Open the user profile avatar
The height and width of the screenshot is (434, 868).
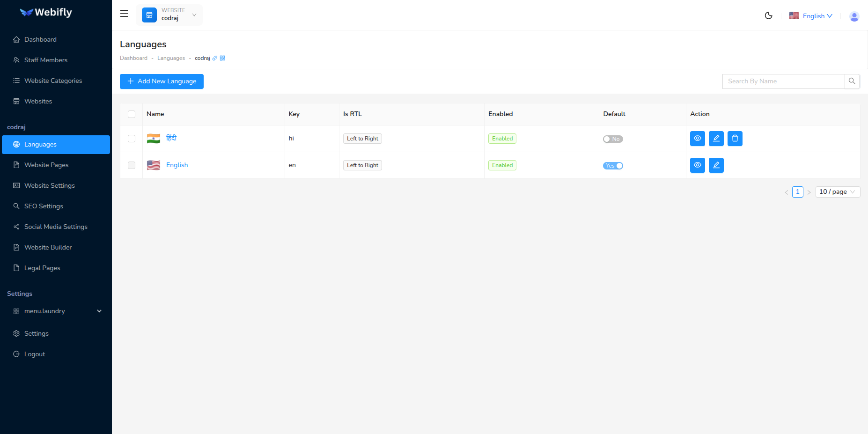pyautogui.click(x=854, y=16)
